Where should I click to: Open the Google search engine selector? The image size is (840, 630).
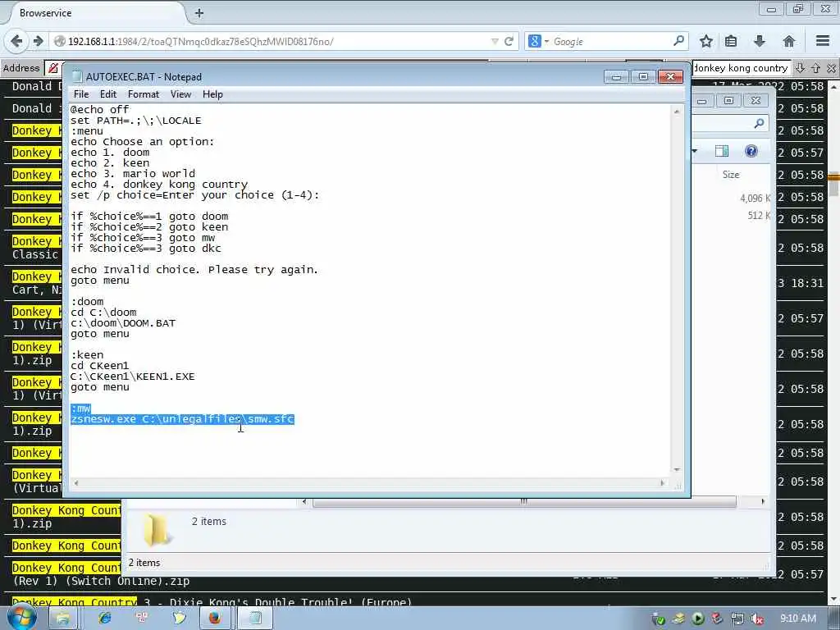[538, 41]
